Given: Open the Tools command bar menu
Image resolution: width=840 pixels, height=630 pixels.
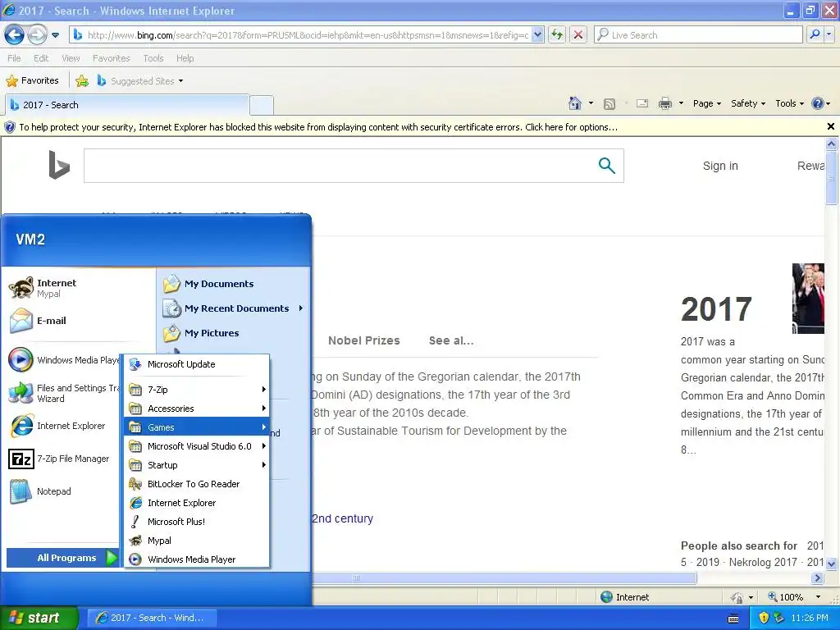Looking at the screenshot, I should pyautogui.click(x=790, y=103).
